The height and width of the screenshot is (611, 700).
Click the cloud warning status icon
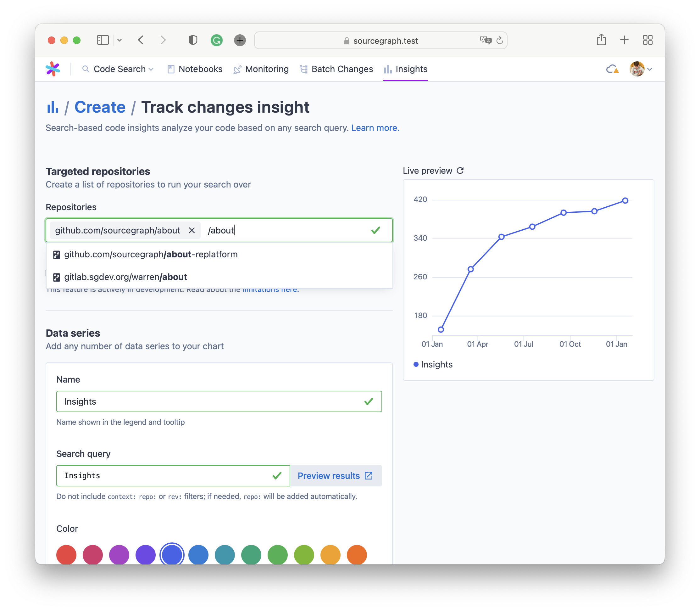pyautogui.click(x=612, y=69)
